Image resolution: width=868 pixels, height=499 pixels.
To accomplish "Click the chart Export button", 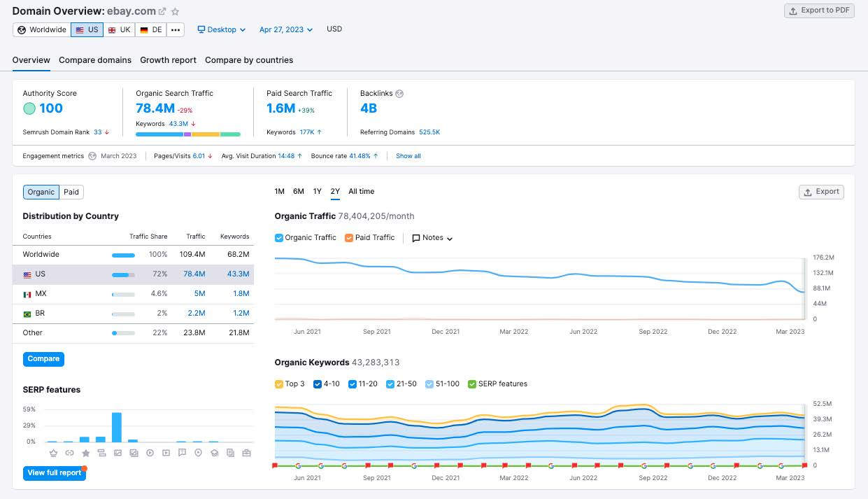I will [x=821, y=192].
